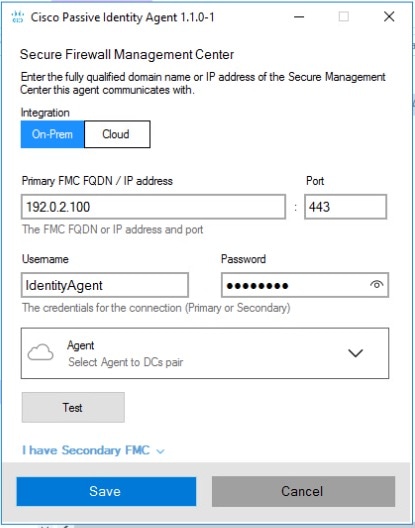Close the Passive Identity Agent window
This screenshot has width=415, height=528.
[389, 16]
